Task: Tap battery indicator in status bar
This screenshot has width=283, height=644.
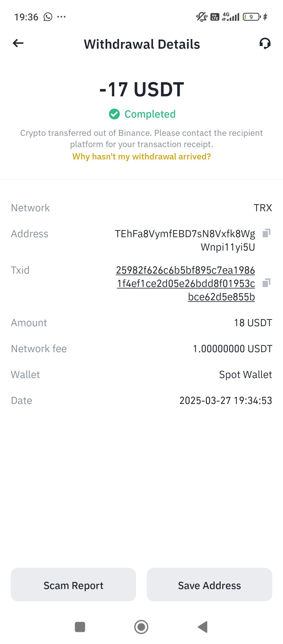Action: point(251,17)
